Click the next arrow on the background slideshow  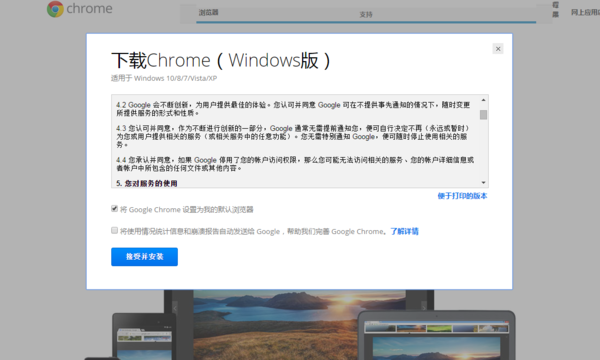[x=424, y=308]
